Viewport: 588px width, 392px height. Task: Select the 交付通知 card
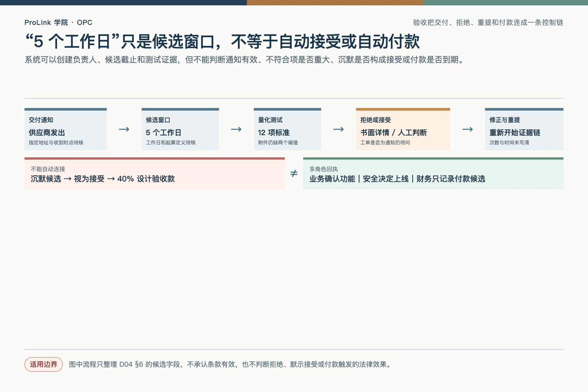point(65,129)
